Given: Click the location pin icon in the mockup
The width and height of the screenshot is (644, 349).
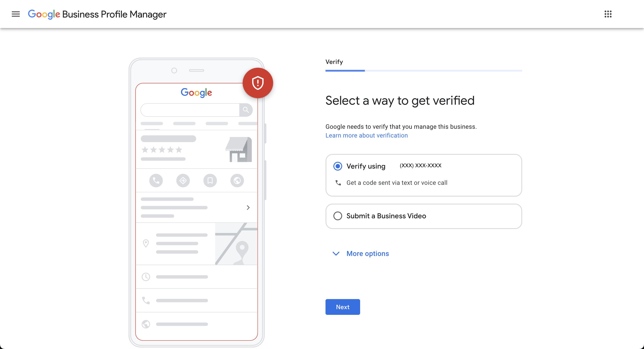Looking at the screenshot, I should (146, 243).
